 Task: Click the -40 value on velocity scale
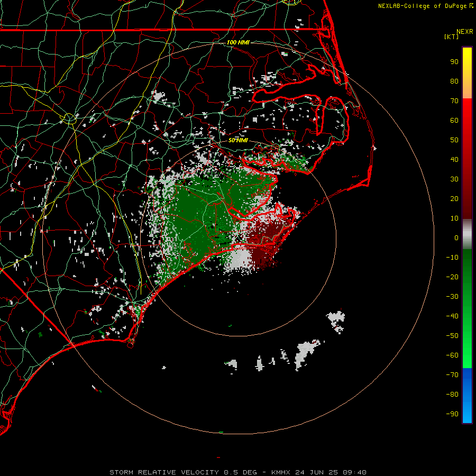[x=452, y=316]
